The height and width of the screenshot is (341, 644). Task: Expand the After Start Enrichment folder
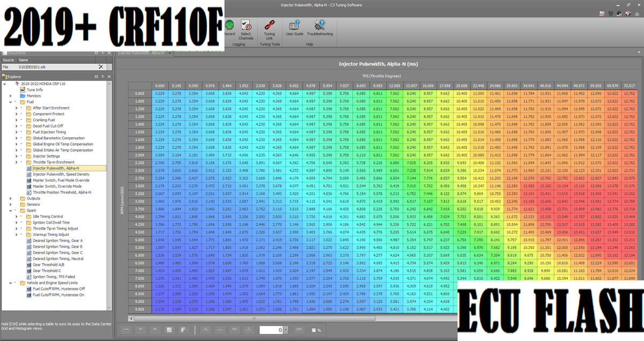coord(17,108)
